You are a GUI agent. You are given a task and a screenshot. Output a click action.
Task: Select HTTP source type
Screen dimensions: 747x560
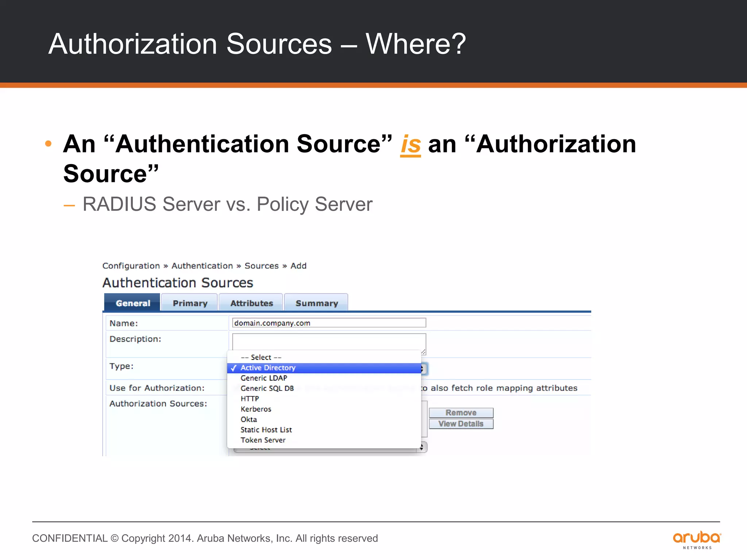point(324,399)
